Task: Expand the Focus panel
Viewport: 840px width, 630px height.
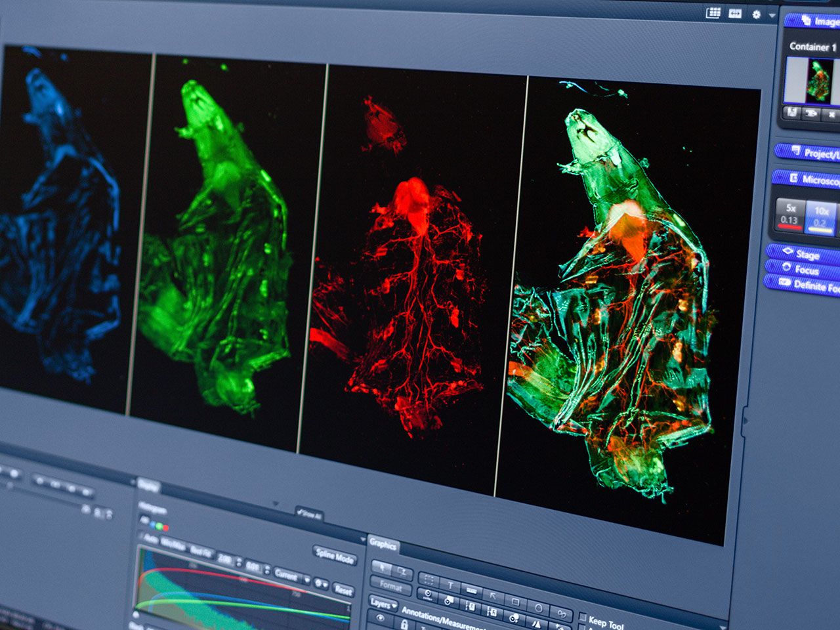Action: click(802, 269)
